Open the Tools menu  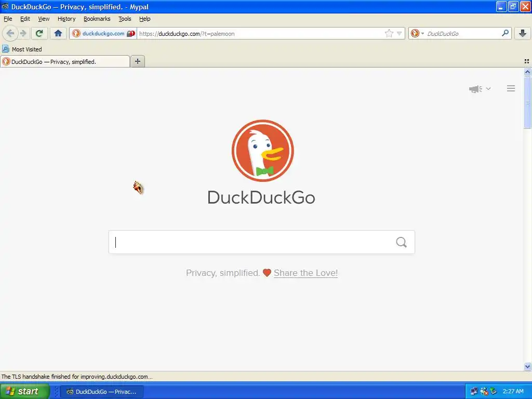point(125,19)
